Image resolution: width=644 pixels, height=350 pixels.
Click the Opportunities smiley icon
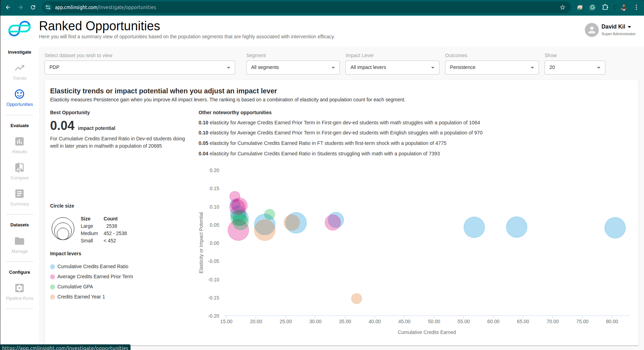pyautogui.click(x=19, y=94)
